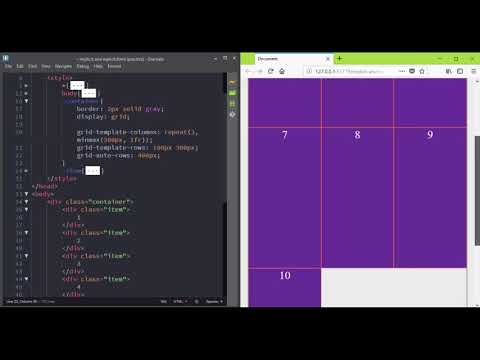
Task: Open the Emmet menu in Brackets
Action: coord(114,66)
